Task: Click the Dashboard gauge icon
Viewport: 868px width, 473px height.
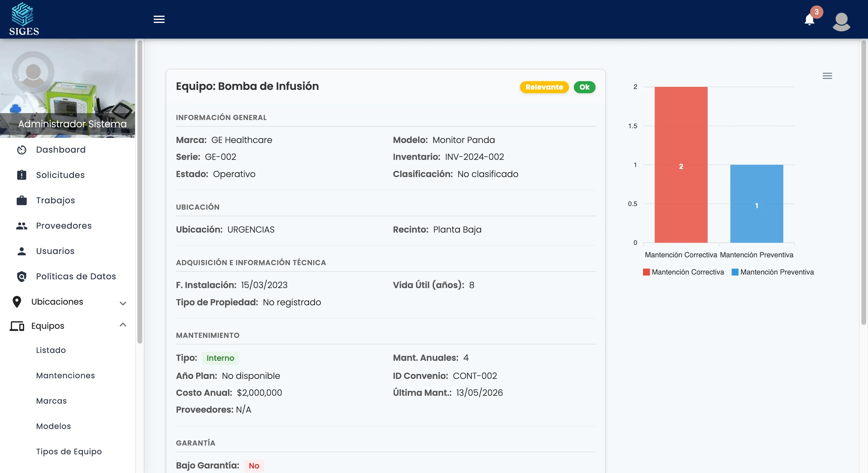Action: pos(22,150)
